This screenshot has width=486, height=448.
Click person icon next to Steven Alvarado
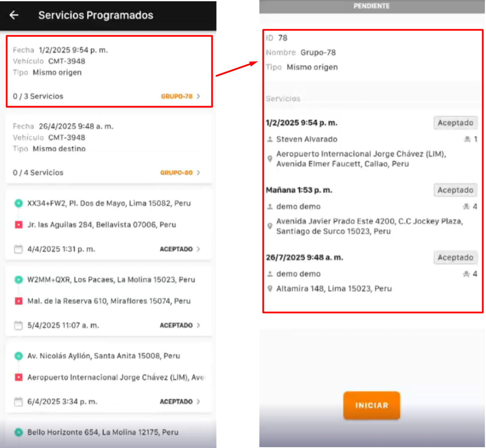pyautogui.click(x=270, y=140)
